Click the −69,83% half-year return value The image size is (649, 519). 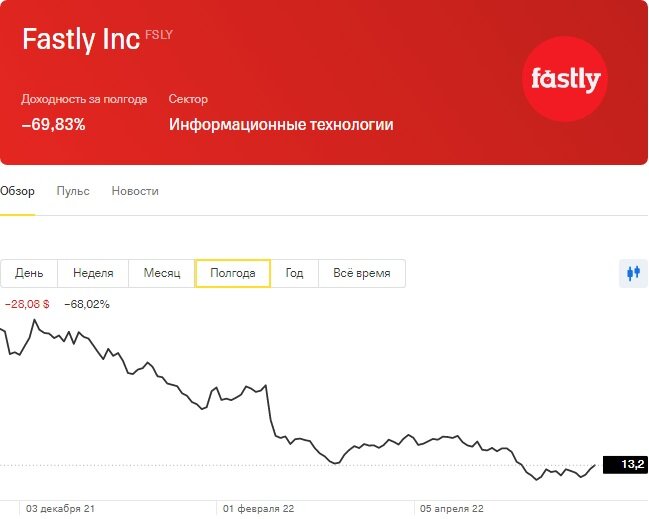(x=53, y=125)
